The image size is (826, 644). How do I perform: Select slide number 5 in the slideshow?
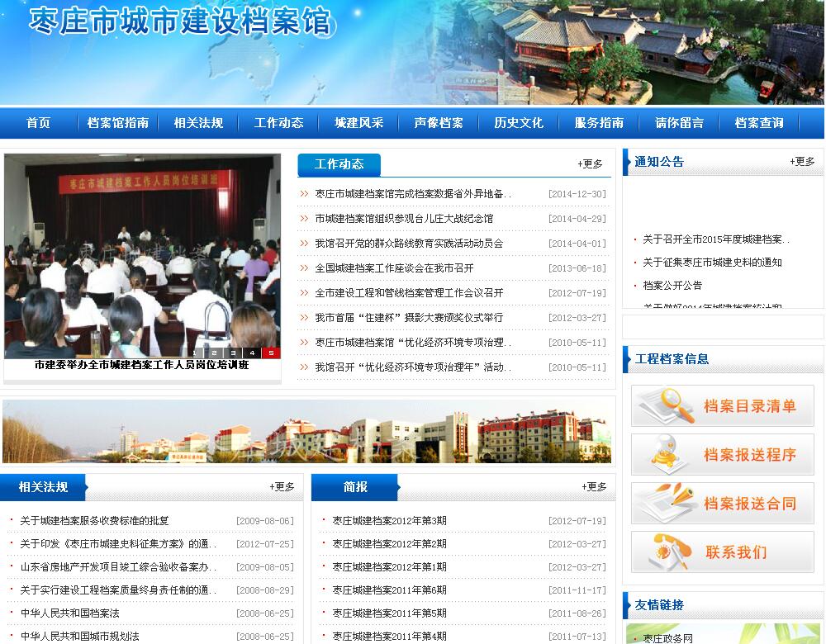[x=271, y=353]
